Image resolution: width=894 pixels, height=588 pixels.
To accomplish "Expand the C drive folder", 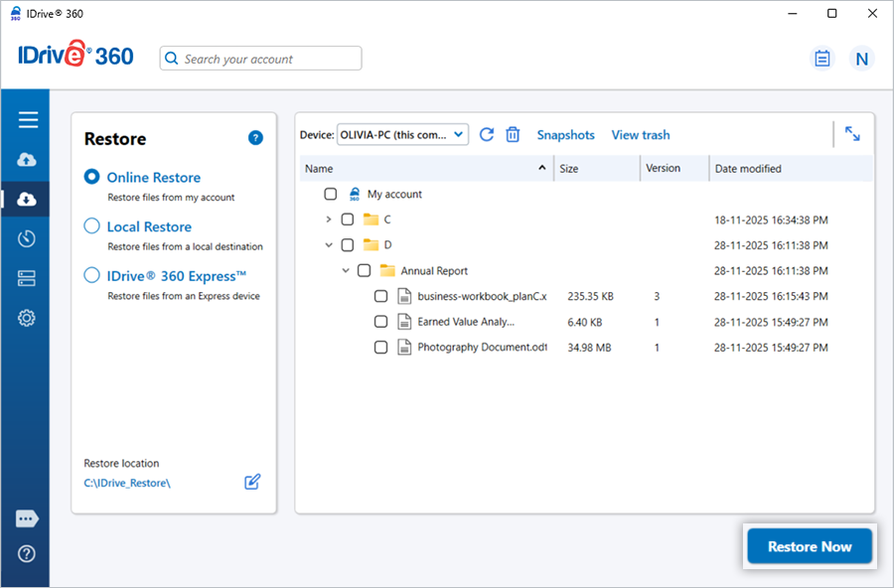I will tap(329, 220).
